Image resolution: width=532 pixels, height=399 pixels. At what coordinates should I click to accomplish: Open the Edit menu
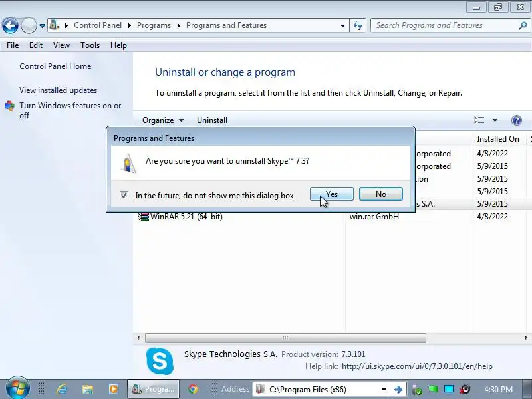coord(36,45)
